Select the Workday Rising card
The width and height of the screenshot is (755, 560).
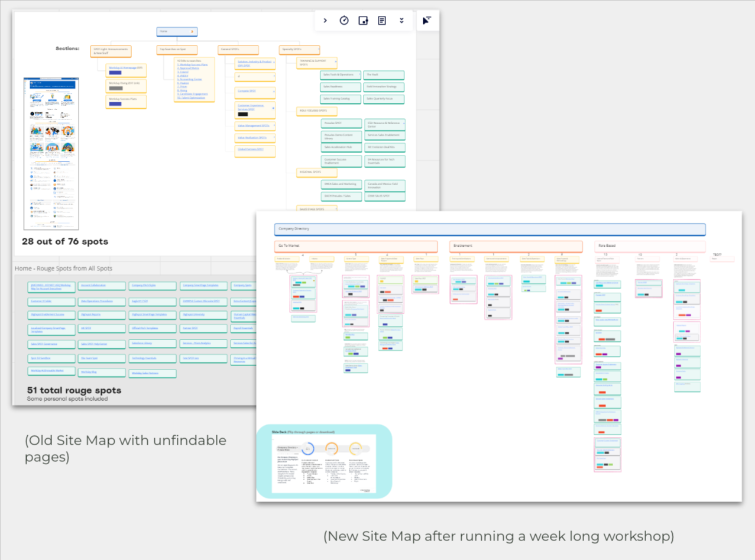126,86
